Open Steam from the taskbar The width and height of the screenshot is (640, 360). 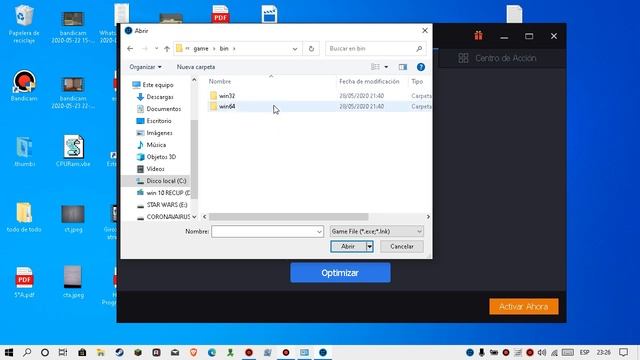[x=119, y=352]
